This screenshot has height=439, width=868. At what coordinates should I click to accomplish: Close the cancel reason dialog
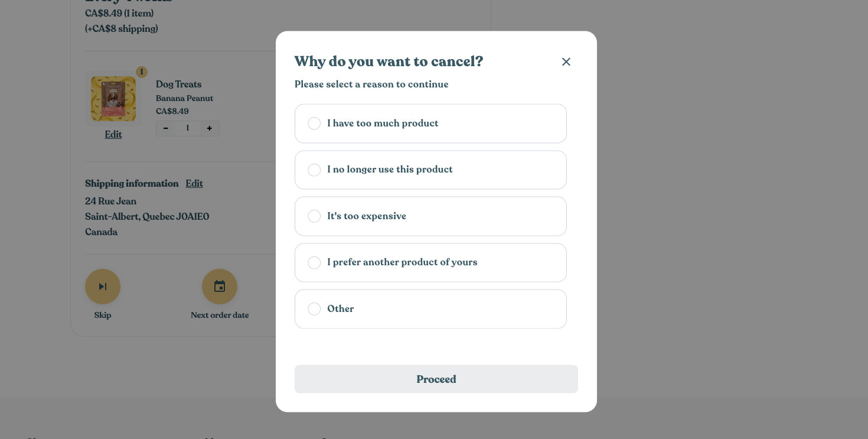(566, 61)
